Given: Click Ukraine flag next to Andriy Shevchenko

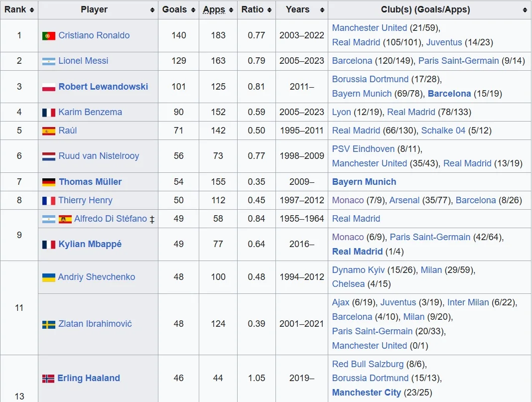Looking at the screenshot, I should tap(48, 277).
